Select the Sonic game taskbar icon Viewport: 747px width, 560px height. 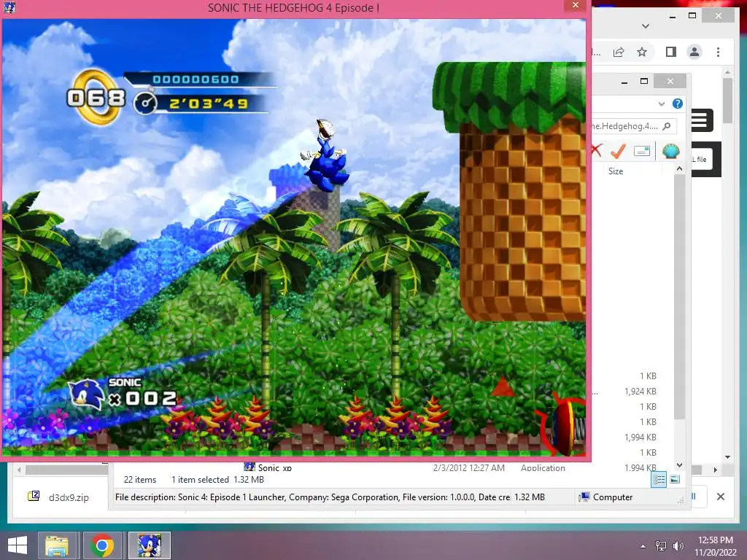coord(149,545)
